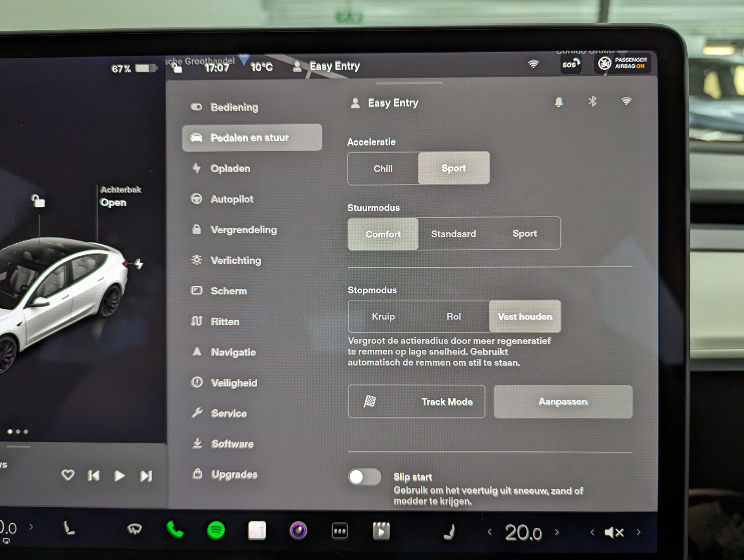Click the Bluetooth icon in settings header

[x=592, y=101]
